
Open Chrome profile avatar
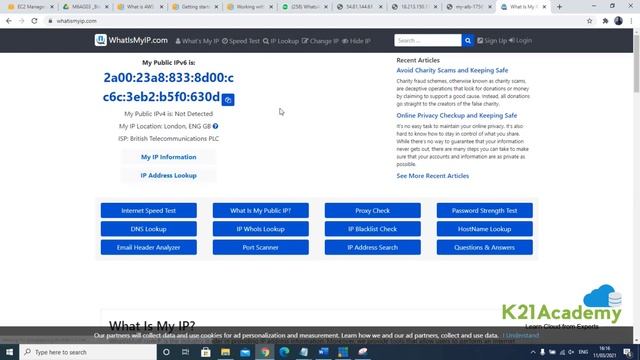point(618,21)
